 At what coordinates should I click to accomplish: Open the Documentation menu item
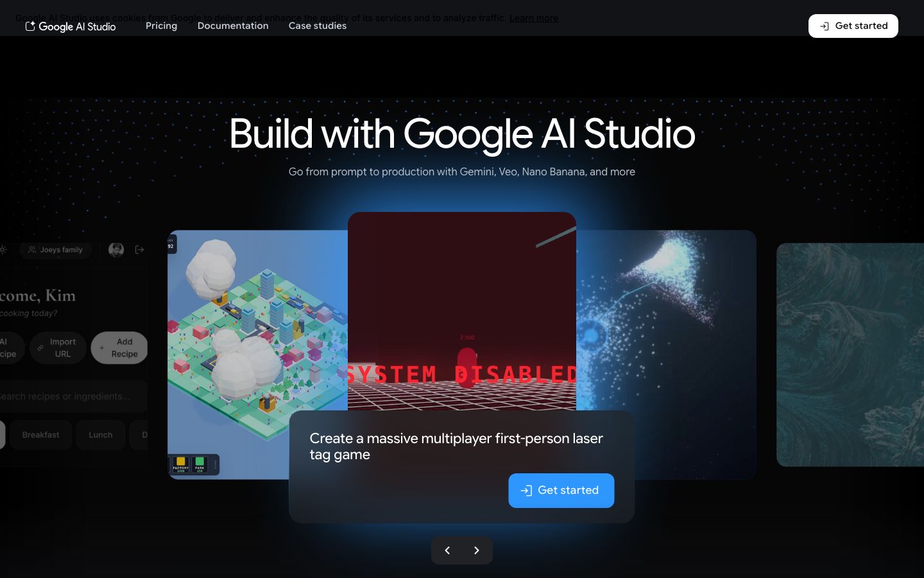(233, 26)
